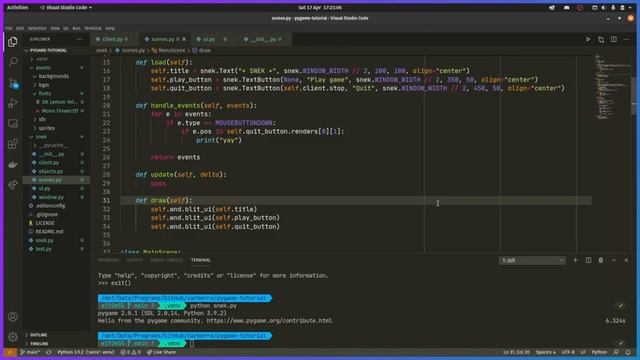The image size is (640, 360).
Task: Change the Python language mode in status bar
Action: click(x=599, y=352)
